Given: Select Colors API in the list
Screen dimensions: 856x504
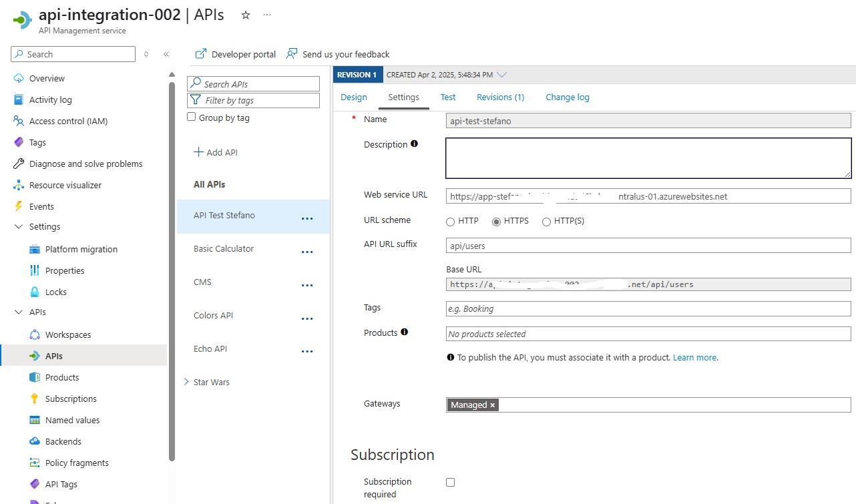Looking at the screenshot, I should click(213, 315).
